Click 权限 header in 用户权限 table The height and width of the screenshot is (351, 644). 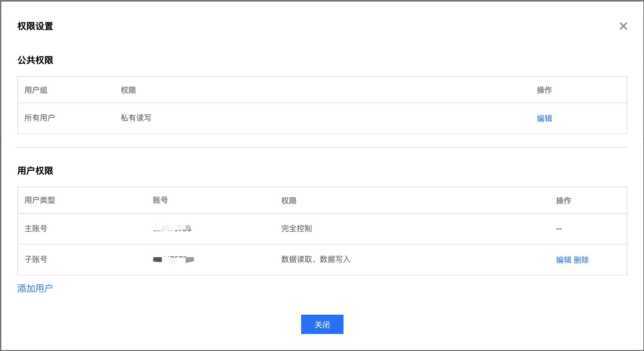click(x=289, y=201)
